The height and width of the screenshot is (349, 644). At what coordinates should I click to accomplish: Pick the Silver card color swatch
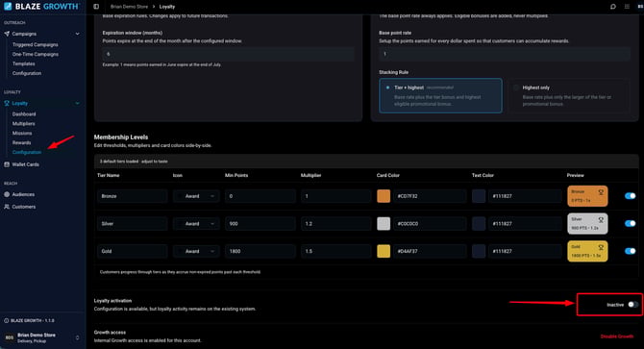384,224
